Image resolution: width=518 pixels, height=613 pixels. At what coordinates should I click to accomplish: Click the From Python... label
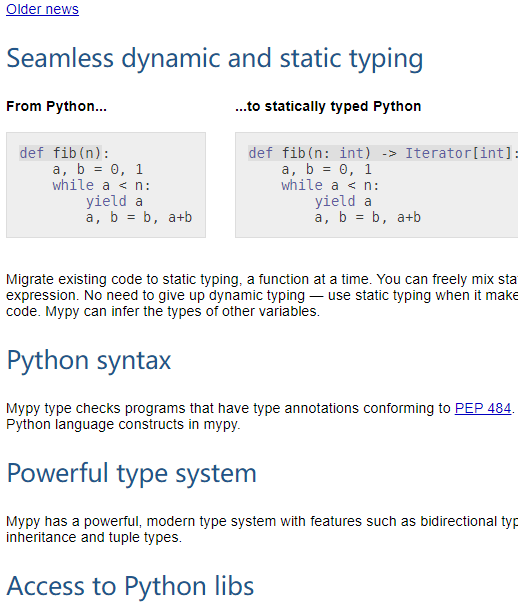(56, 106)
